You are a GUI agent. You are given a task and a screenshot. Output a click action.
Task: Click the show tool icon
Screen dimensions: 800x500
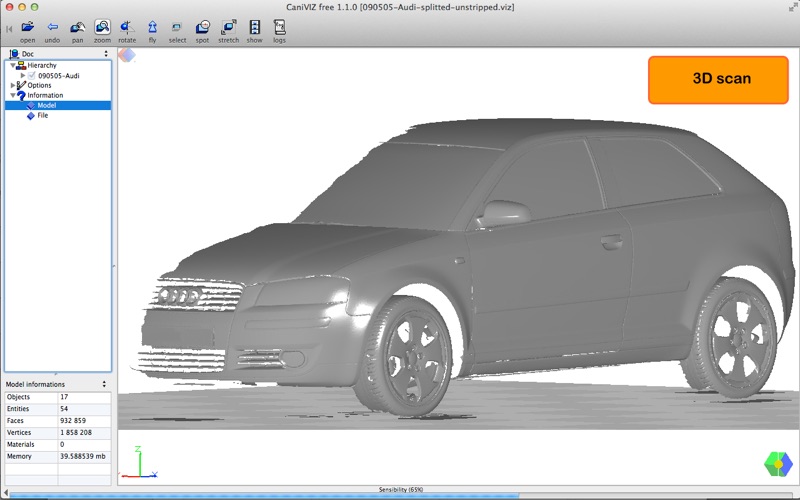[254, 32]
